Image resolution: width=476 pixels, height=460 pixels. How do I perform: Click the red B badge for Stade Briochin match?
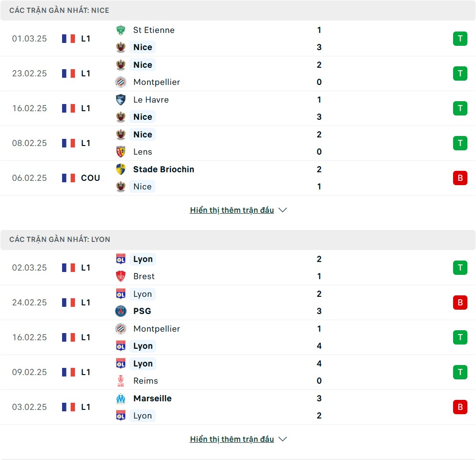460,178
